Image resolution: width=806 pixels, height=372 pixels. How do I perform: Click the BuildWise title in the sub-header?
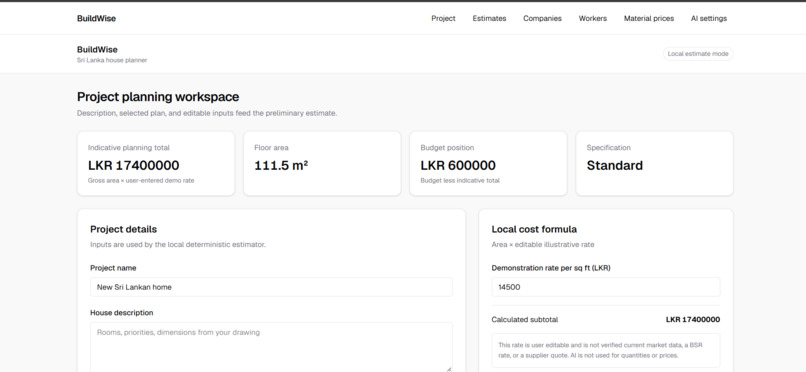tap(97, 49)
